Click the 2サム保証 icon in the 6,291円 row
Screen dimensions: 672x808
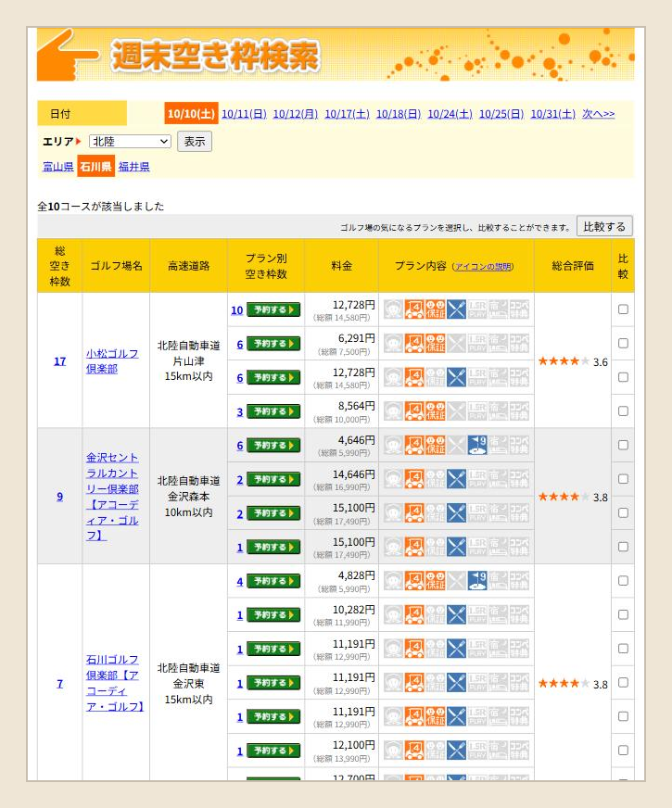[435, 343]
